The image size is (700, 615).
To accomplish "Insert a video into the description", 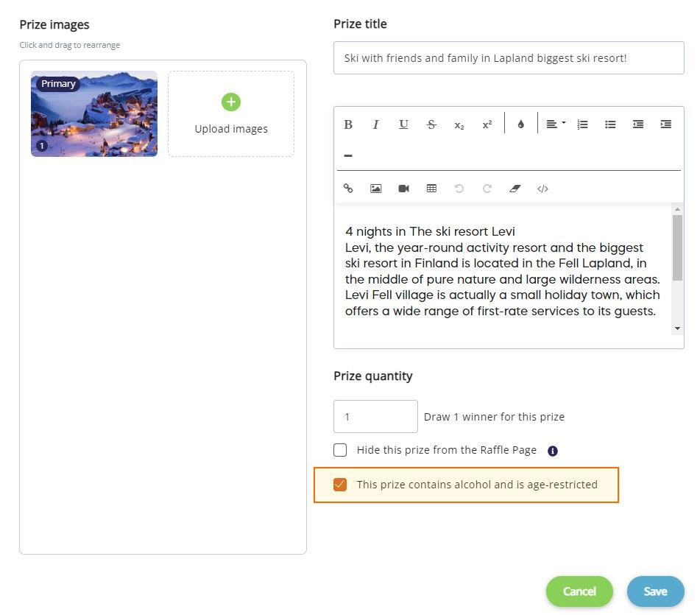I will coord(403,189).
